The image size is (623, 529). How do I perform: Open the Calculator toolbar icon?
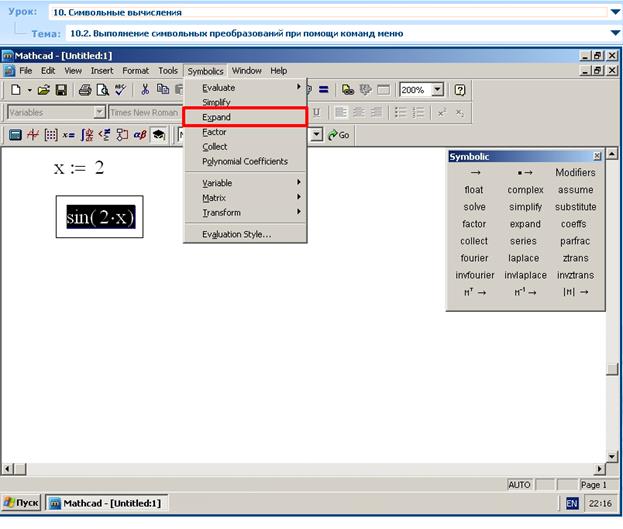15,135
